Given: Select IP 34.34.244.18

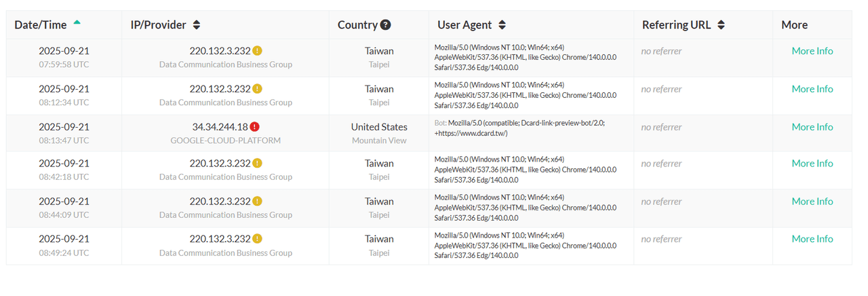Looking at the screenshot, I should tap(220, 127).
